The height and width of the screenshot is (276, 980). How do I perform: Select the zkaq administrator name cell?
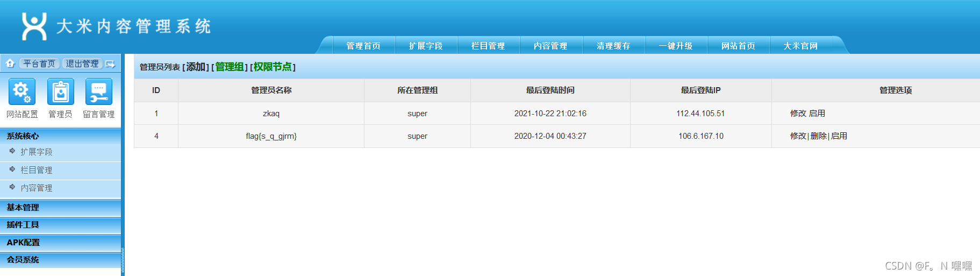(x=271, y=114)
